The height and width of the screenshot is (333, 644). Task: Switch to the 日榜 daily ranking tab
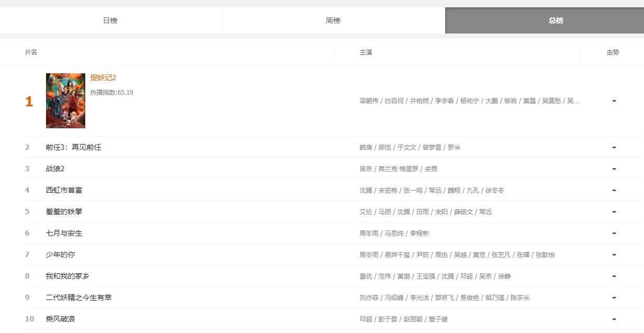(x=110, y=20)
